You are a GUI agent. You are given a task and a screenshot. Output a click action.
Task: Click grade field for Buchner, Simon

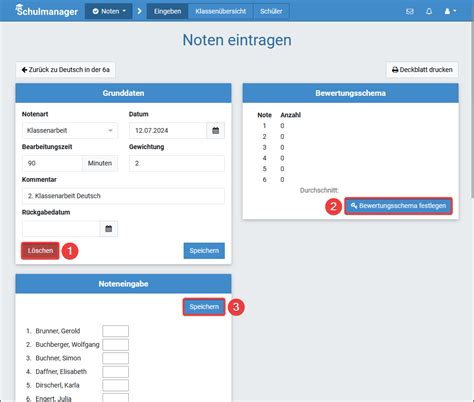coord(115,358)
